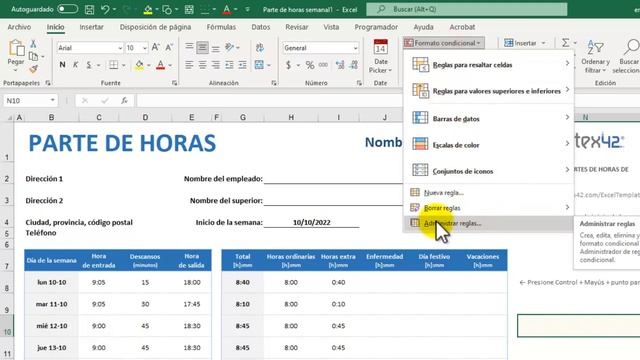
Task: Open the font color dropdown arrow
Action: 170,65
